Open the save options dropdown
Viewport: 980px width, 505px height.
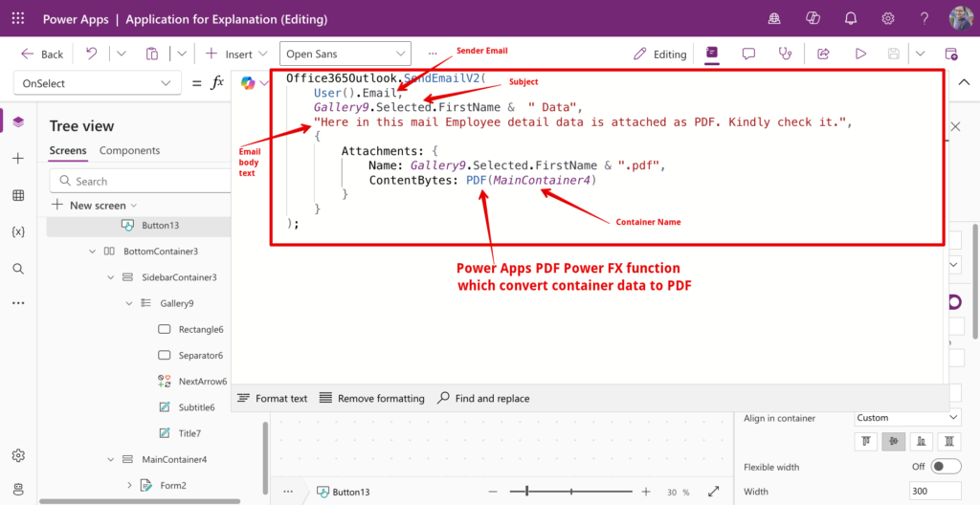pyautogui.click(x=920, y=54)
